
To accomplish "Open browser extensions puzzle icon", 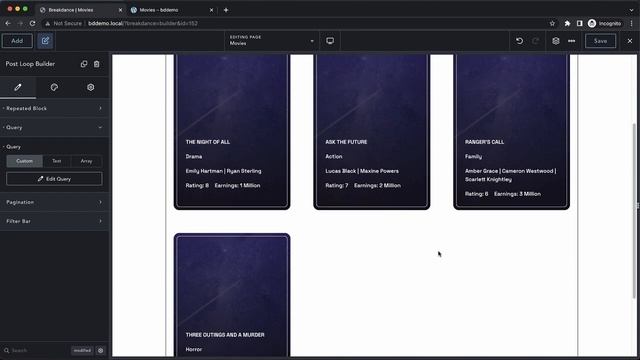I will pos(567,24).
